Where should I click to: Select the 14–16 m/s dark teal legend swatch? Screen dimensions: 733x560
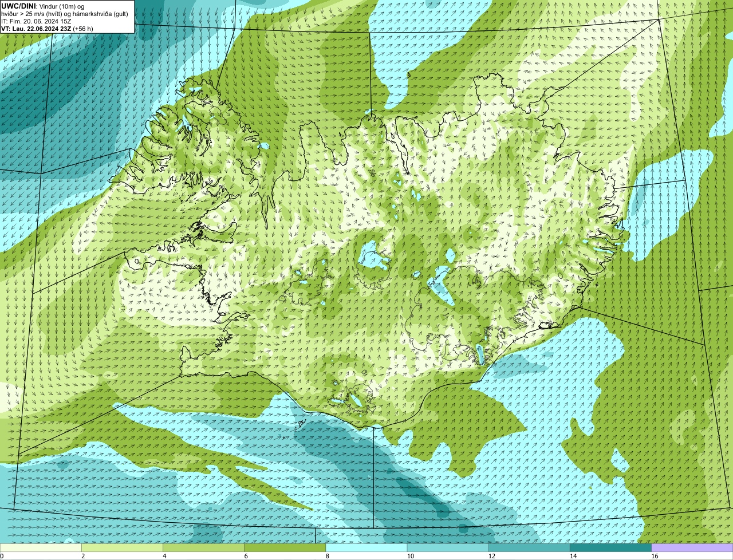click(610, 547)
